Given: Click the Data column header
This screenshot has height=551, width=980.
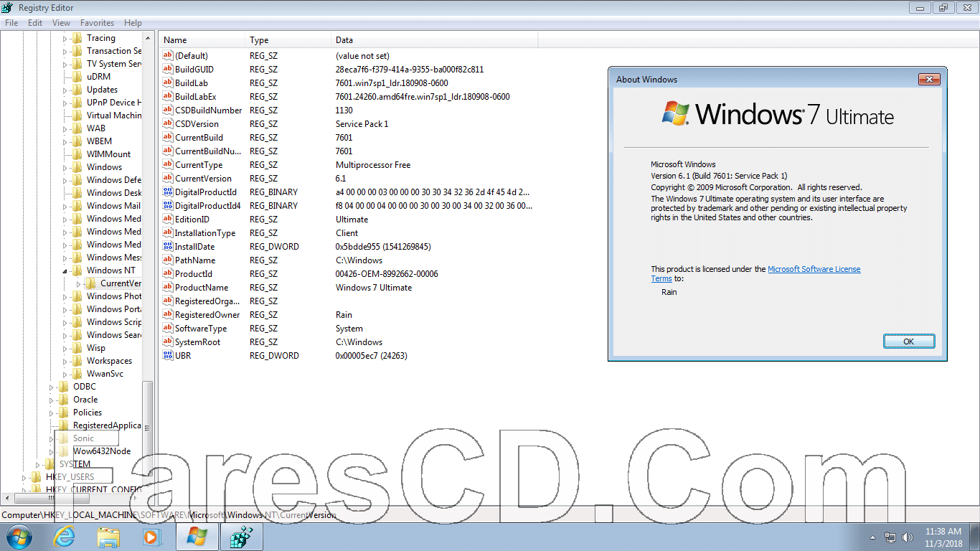Looking at the screenshot, I should [x=434, y=40].
